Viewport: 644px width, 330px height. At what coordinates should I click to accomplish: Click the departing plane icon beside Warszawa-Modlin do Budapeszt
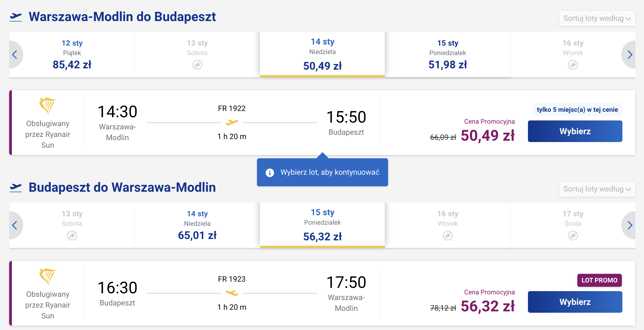pyautogui.click(x=16, y=17)
